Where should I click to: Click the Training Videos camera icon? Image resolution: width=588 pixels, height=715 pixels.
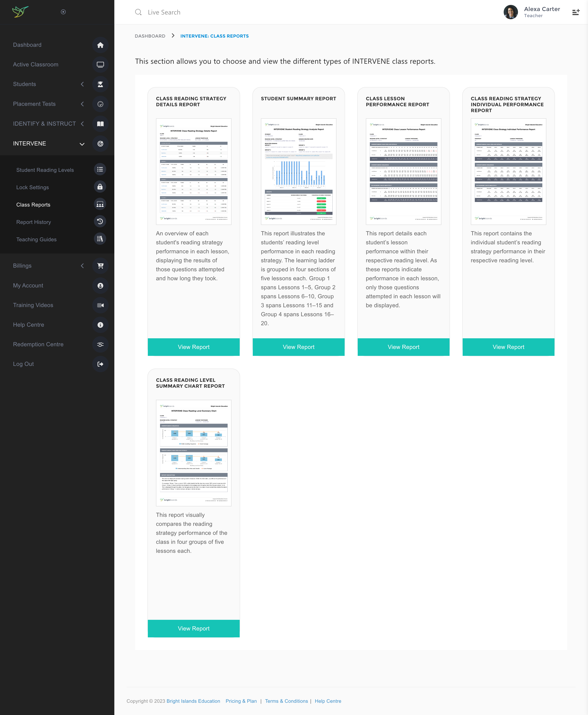[x=100, y=305]
